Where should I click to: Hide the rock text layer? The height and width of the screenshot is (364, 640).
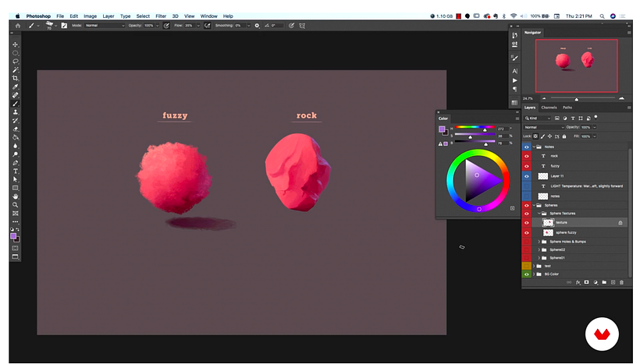coord(527,156)
